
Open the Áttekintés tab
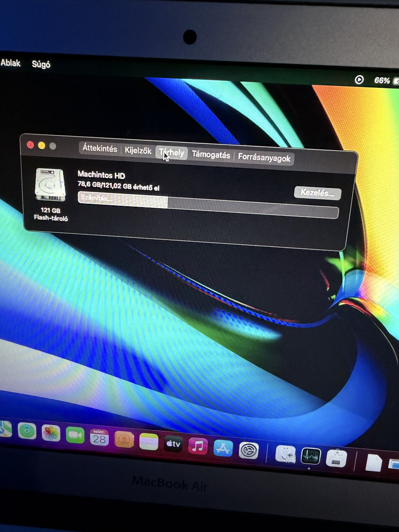100,149
